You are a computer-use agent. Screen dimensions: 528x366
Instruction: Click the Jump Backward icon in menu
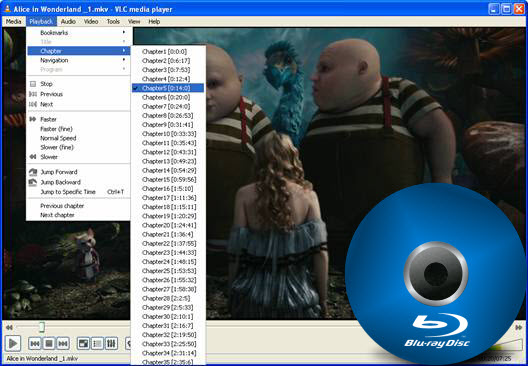[x=33, y=182]
